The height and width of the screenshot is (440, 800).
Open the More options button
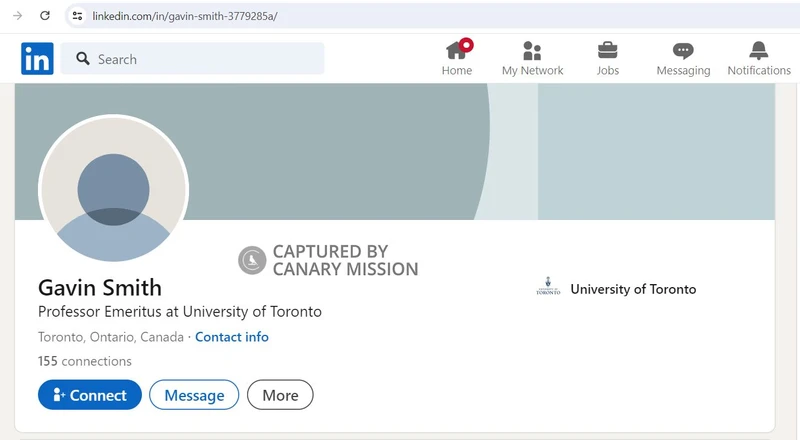280,395
